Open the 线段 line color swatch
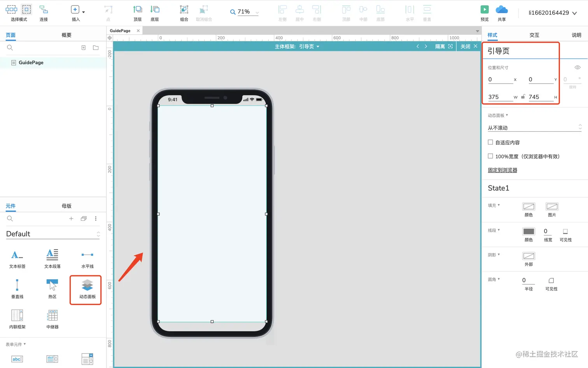Image resolution: width=588 pixels, height=368 pixels. click(528, 231)
